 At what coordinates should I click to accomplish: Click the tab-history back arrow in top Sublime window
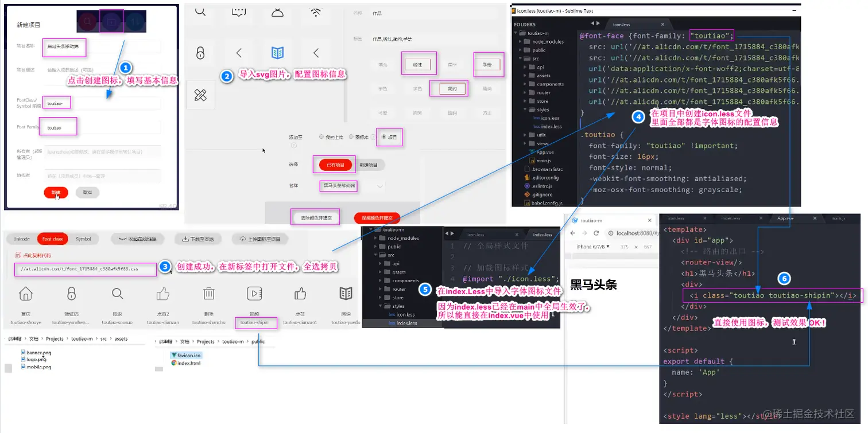(592, 24)
